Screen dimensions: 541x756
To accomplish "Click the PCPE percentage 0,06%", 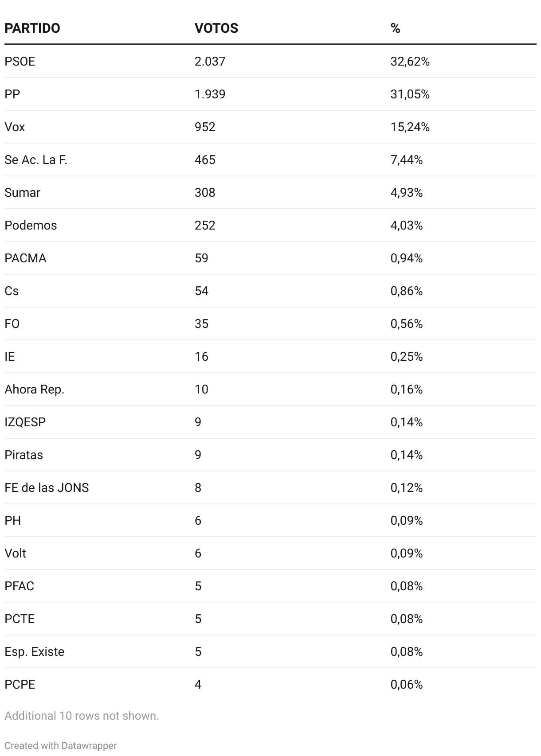I will (x=407, y=684).
